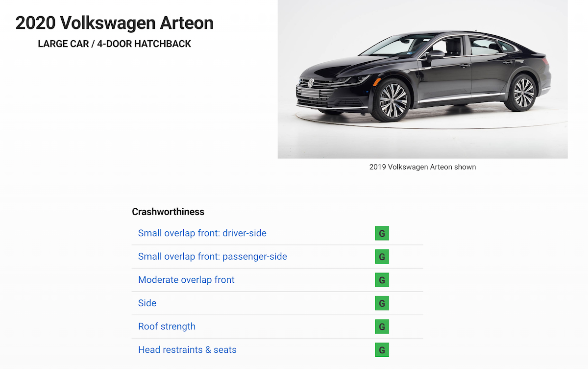Open the Moderate overlap front link
This screenshot has height=369, width=588.
(186, 280)
